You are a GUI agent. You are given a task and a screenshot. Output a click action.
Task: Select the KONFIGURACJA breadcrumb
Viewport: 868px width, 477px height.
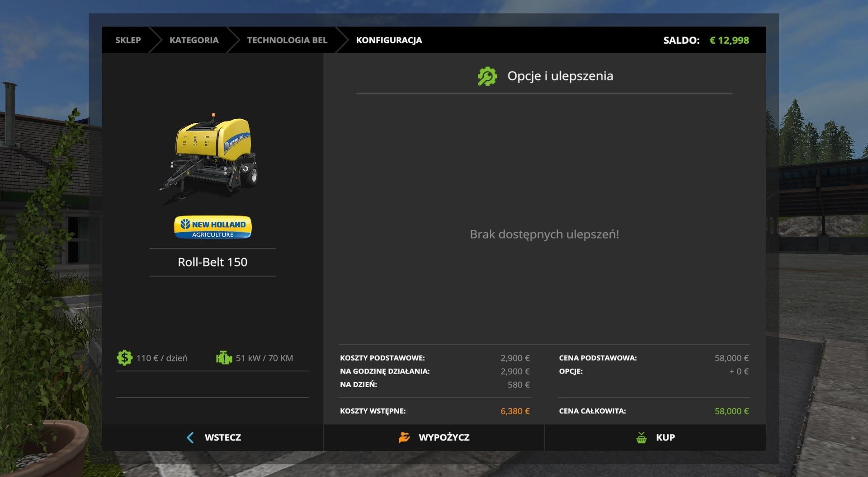[389, 40]
